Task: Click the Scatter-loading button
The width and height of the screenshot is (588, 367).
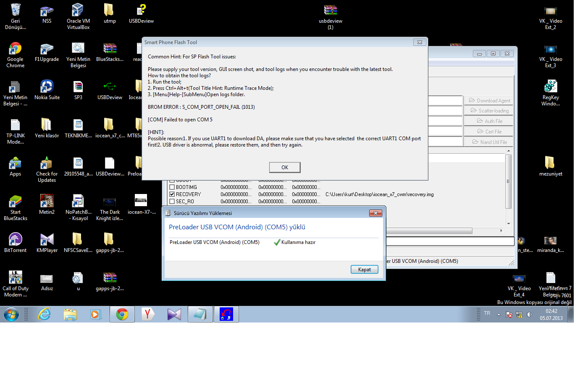Action: point(489,110)
